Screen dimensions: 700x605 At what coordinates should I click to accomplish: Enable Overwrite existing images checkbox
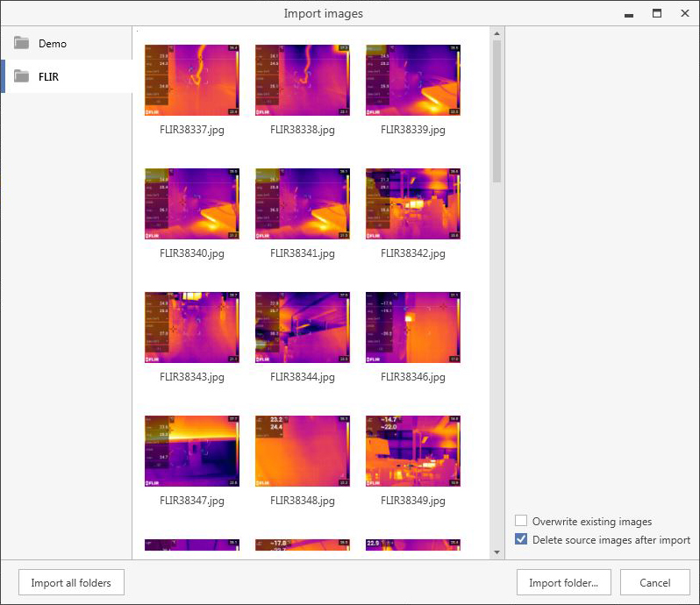[521, 522]
